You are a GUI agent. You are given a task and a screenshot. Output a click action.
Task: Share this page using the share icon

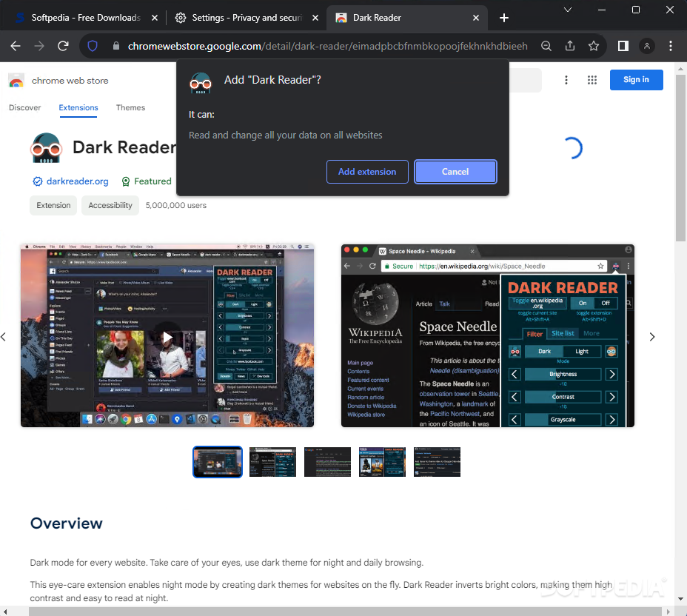click(570, 46)
